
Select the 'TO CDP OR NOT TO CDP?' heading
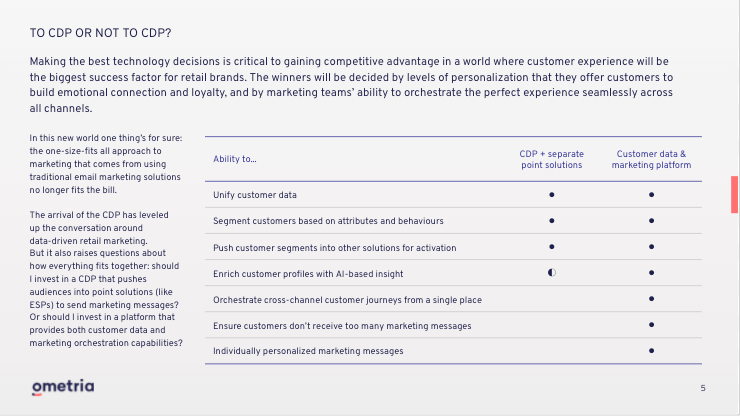coord(101,33)
